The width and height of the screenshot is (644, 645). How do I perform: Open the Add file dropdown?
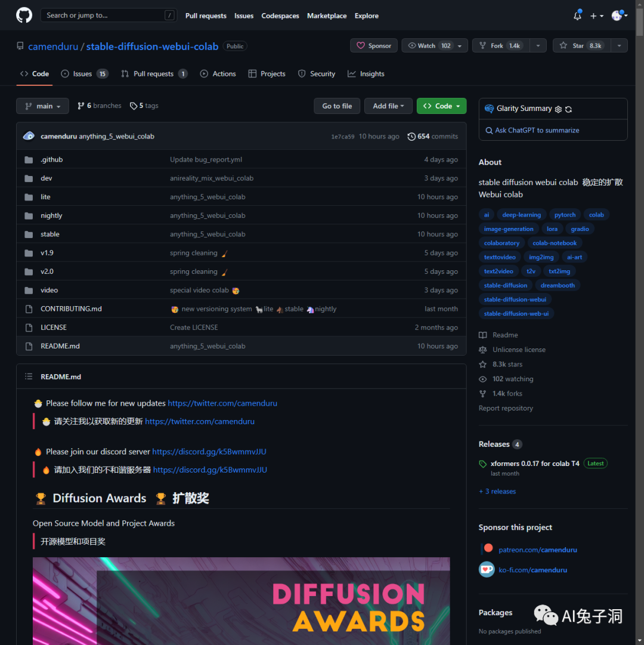(388, 106)
